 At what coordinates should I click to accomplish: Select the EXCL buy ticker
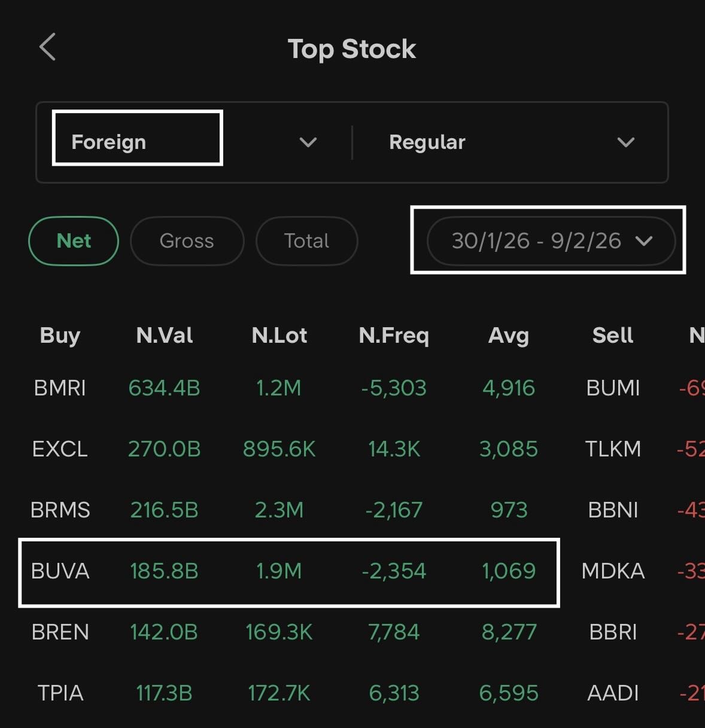[x=60, y=449]
